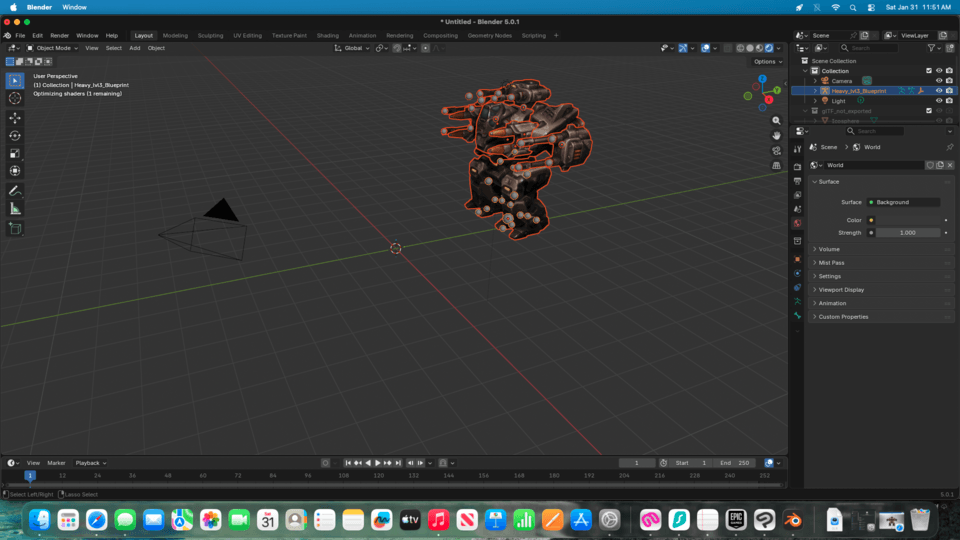Open timeline Playback dropdown
This screenshot has height=540, width=960.
(x=91, y=463)
